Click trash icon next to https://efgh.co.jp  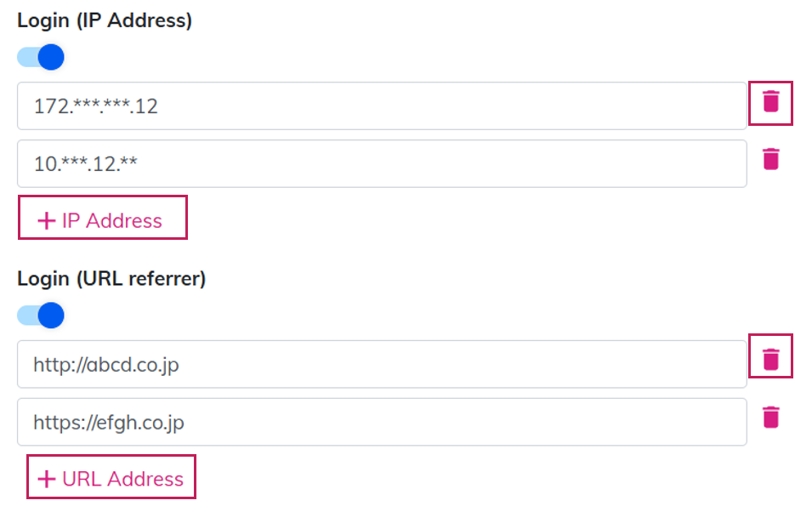coord(770,417)
